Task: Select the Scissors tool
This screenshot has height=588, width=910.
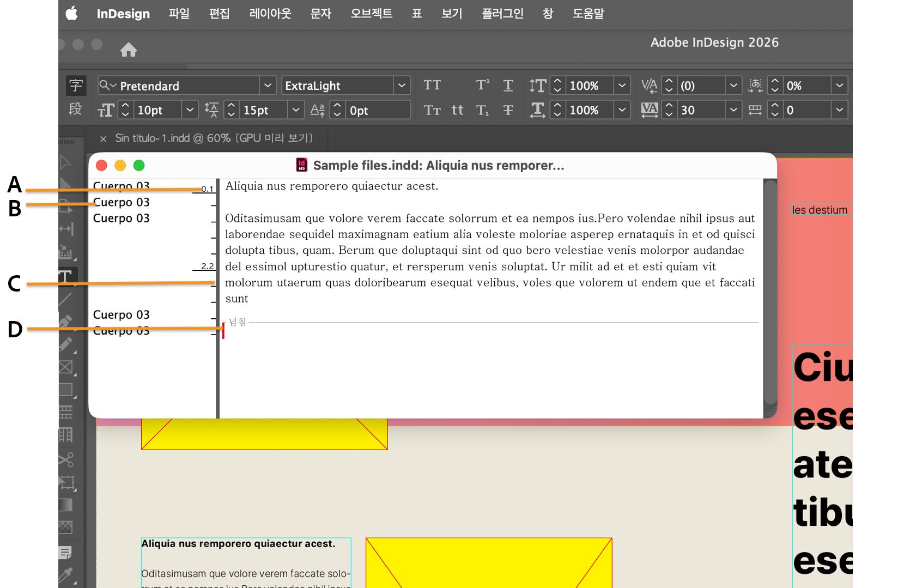Action: coord(66,459)
